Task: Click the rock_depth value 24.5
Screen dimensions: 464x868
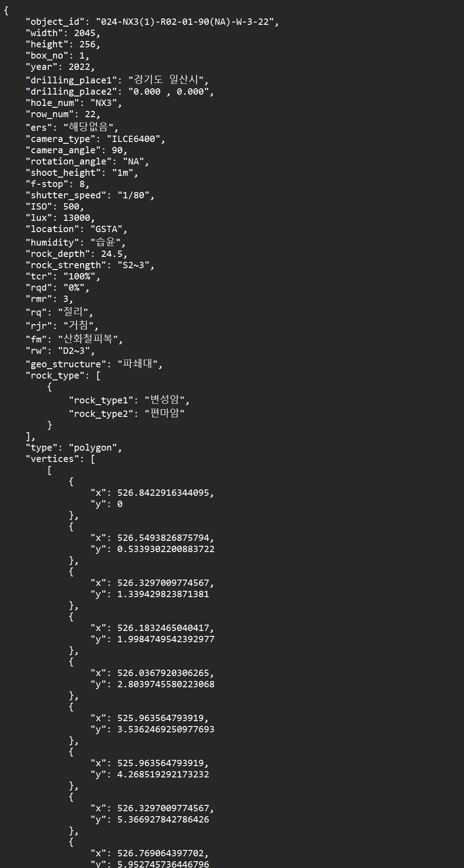Action: coord(112,254)
